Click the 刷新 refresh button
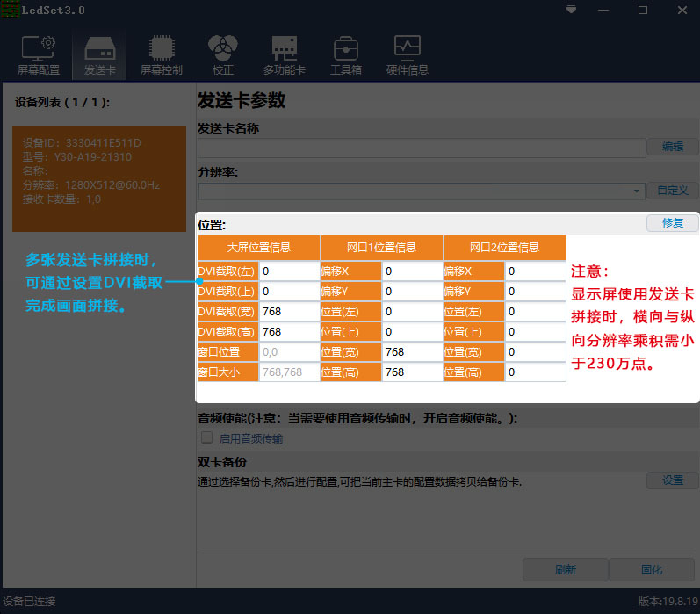This screenshot has height=614, width=700. coord(565,569)
